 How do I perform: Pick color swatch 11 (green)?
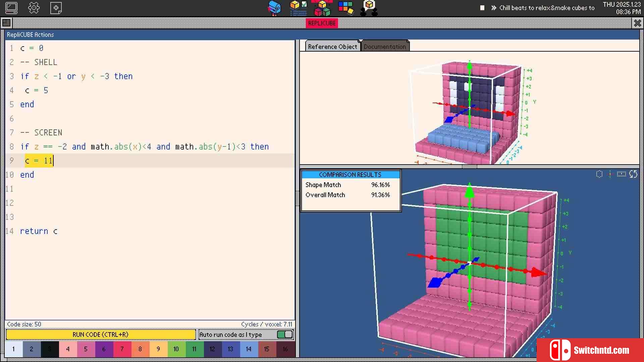[195, 349]
